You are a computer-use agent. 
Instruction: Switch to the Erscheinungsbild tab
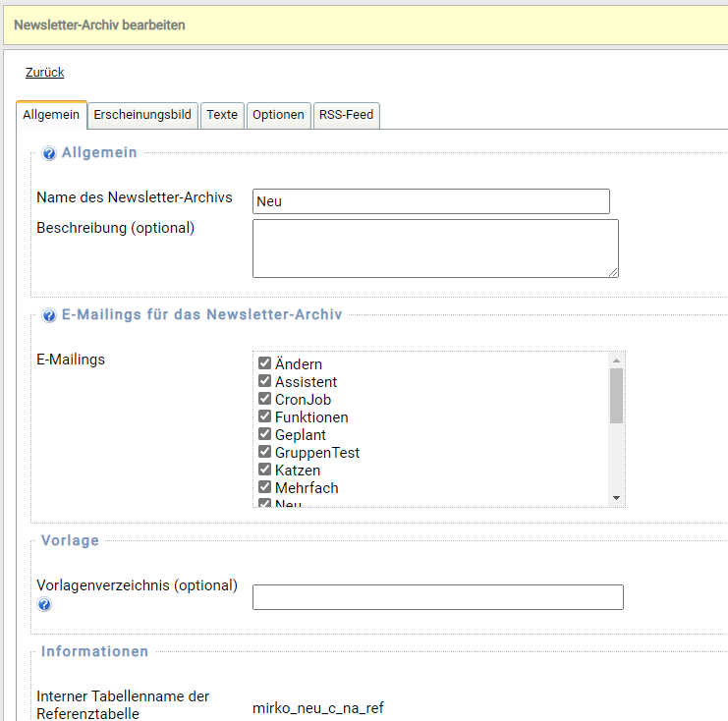[x=141, y=115]
